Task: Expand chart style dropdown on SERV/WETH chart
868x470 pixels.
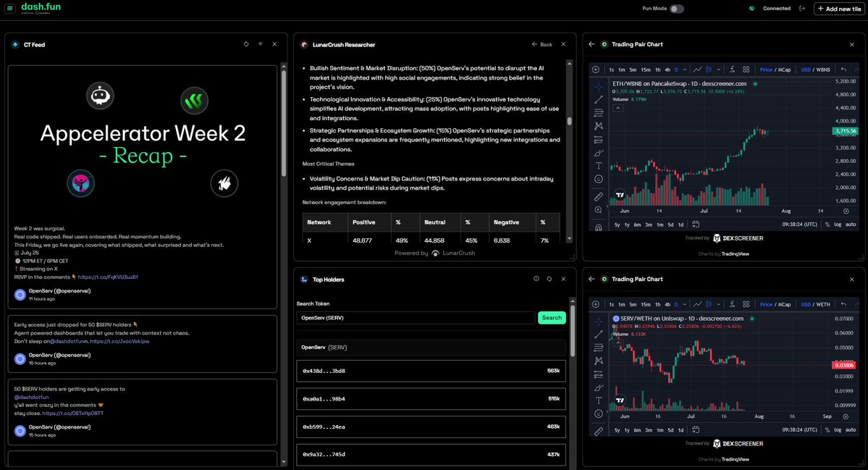Action: 719,304
